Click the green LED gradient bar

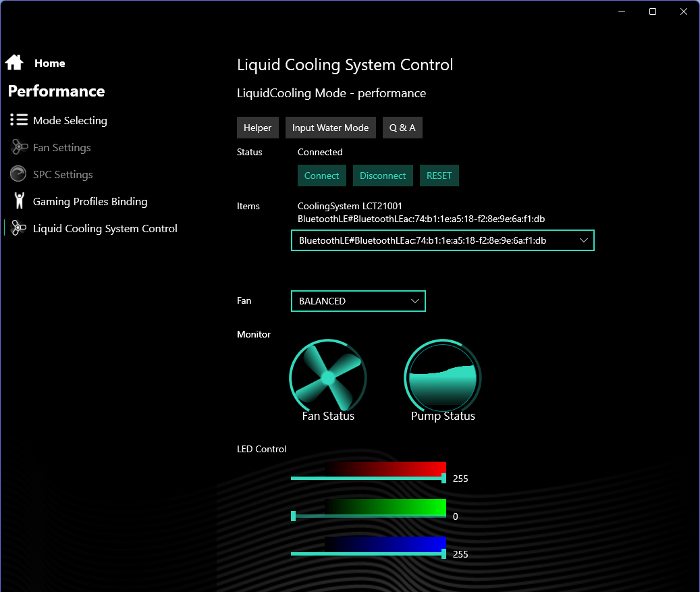pyautogui.click(x=385, y=507)
